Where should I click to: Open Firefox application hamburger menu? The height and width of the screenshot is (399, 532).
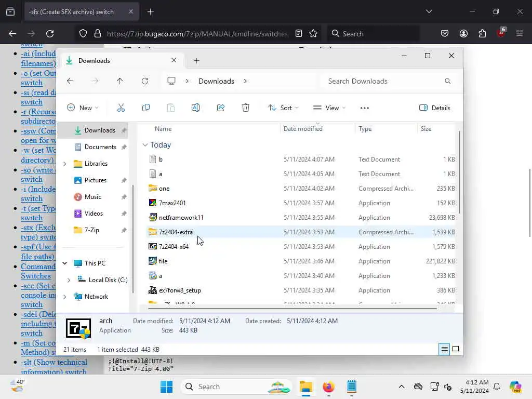(520, 34)
